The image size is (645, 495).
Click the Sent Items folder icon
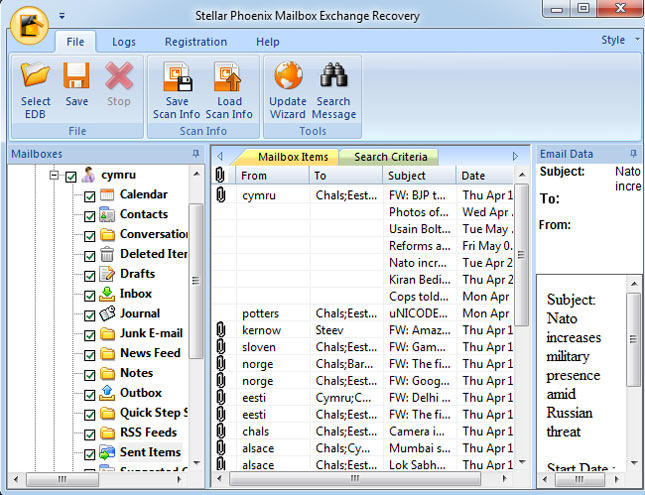click(x=107, y=453)
